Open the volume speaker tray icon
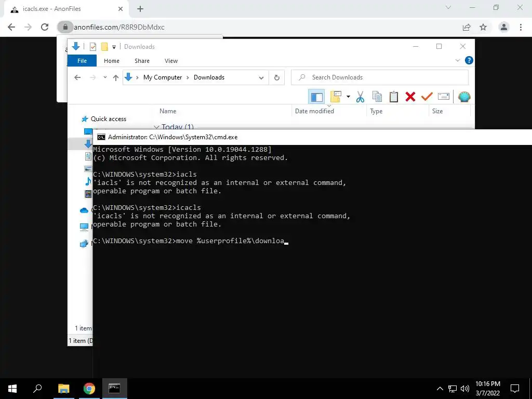Image resolution: width=532 pixels, height=399 pixels. (465, 389)
